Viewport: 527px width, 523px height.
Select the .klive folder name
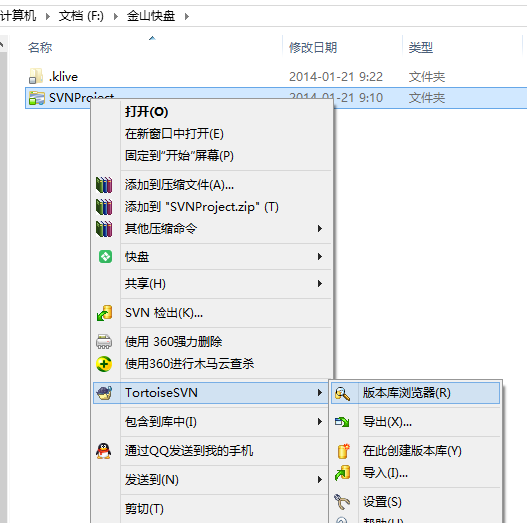[x=63, y=77]
